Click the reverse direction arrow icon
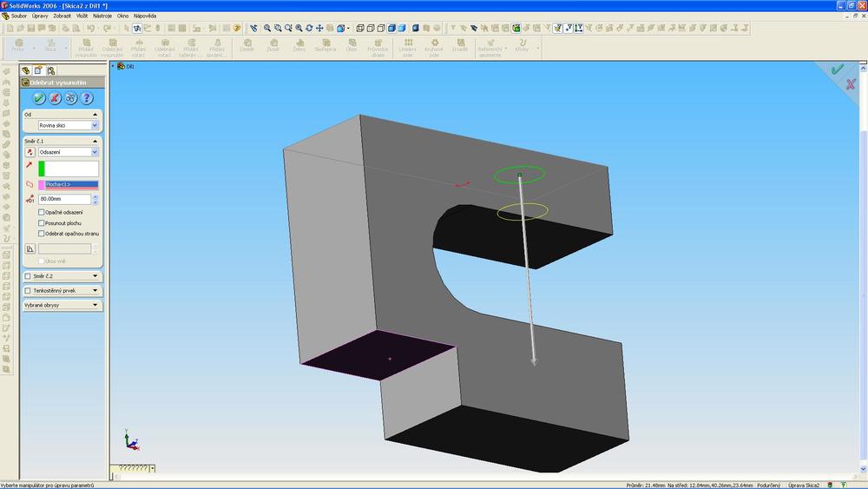Viewport: 868px width, 489px height. click(x=30, y=152)
